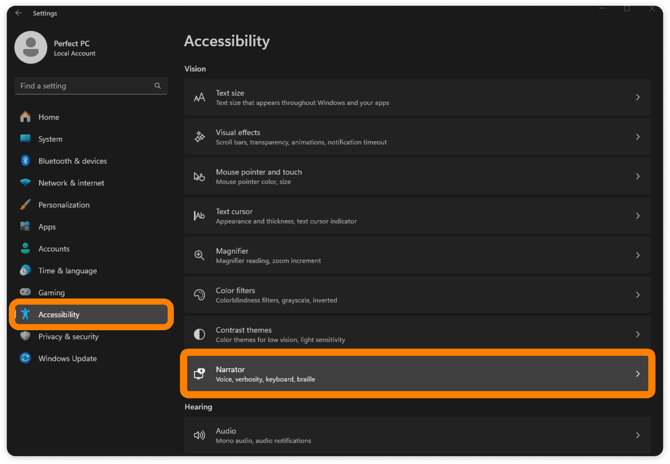The width and height of the screenshot is (670, 464).
Task: Click the Mouse pointer and touch icon
Action: coord(200,176)
